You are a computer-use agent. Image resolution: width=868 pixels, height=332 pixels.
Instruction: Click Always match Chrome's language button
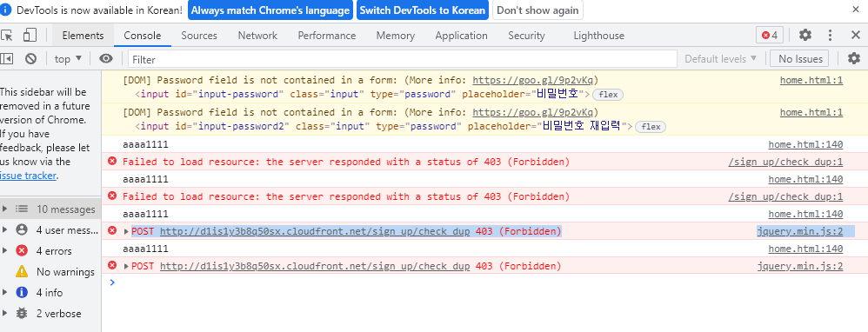click(270, 10)
